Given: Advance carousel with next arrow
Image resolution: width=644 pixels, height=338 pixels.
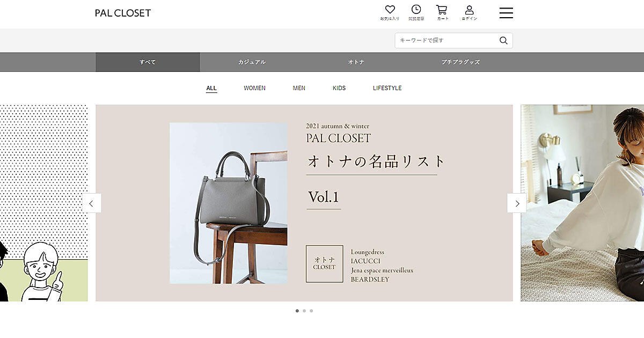Looking at the screenshot, I should click(x=517, y=203).
